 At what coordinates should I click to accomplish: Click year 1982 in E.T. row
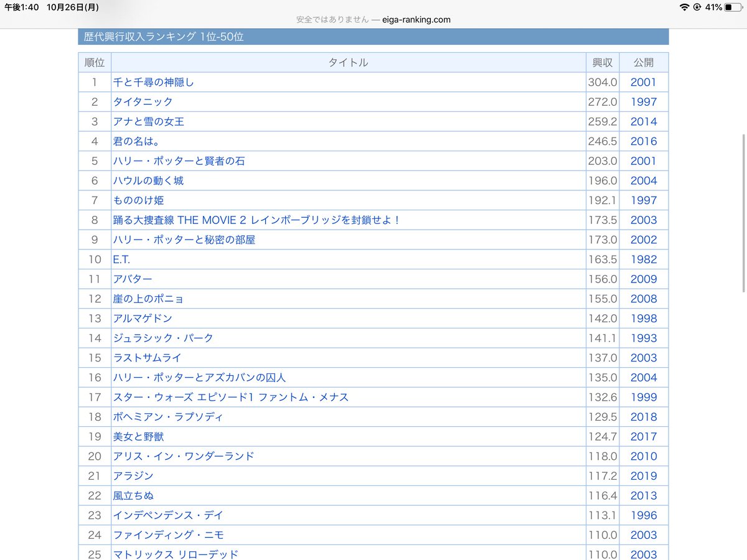(x=644, y=259)
